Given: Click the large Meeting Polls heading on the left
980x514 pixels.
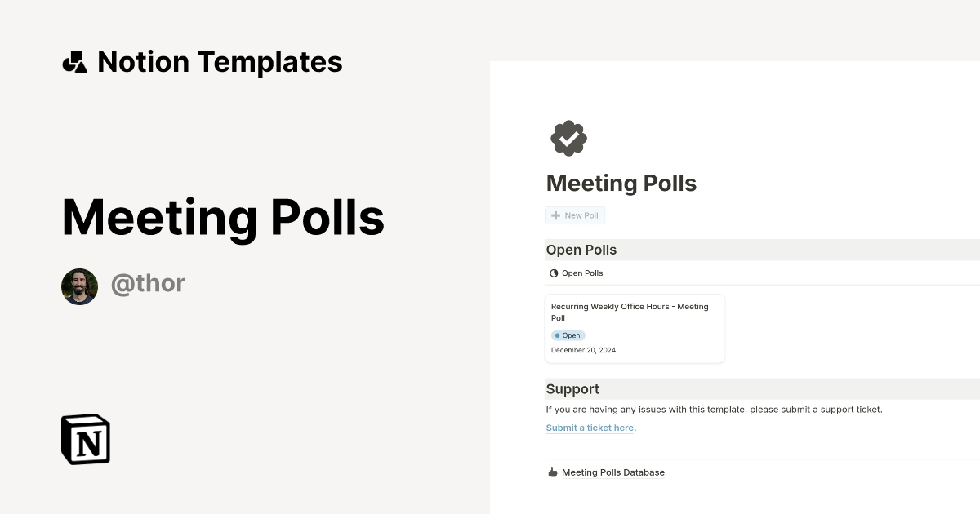Looking at the screenshot, I should [x=222, y=217].
